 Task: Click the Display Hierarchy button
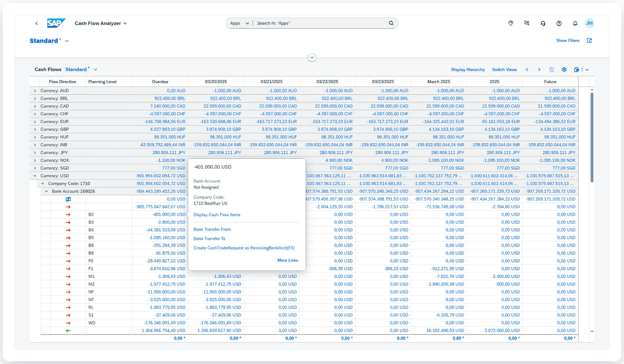468,70
